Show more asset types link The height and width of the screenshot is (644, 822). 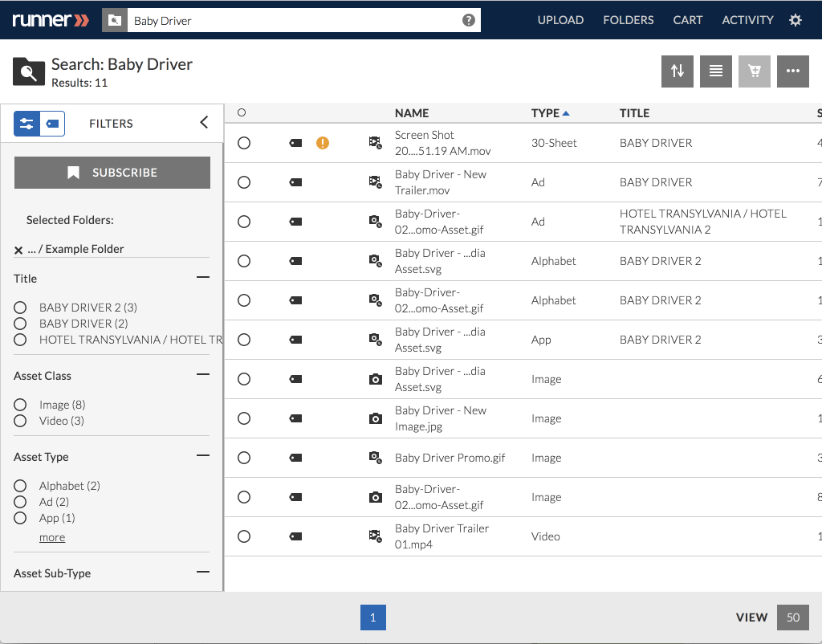point(52,537)
